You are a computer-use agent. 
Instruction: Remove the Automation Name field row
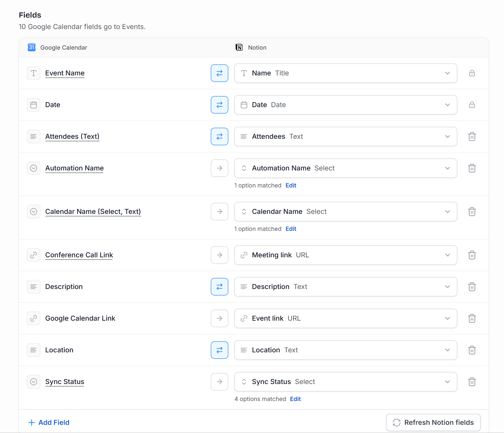(472, 168)
